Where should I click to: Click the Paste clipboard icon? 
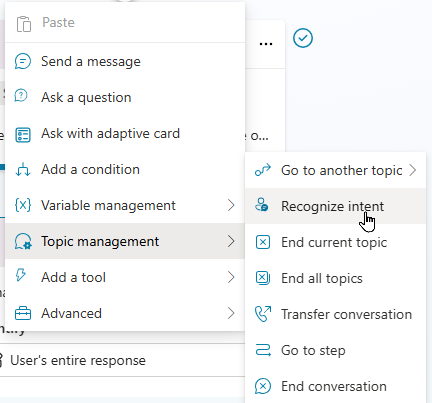pos(23,24)
